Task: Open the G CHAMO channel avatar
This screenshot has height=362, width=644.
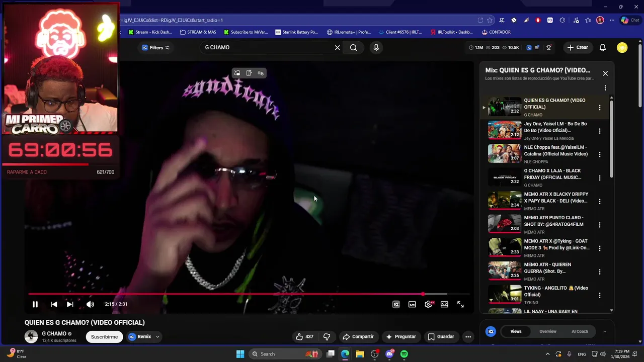Action: [31, 337]
